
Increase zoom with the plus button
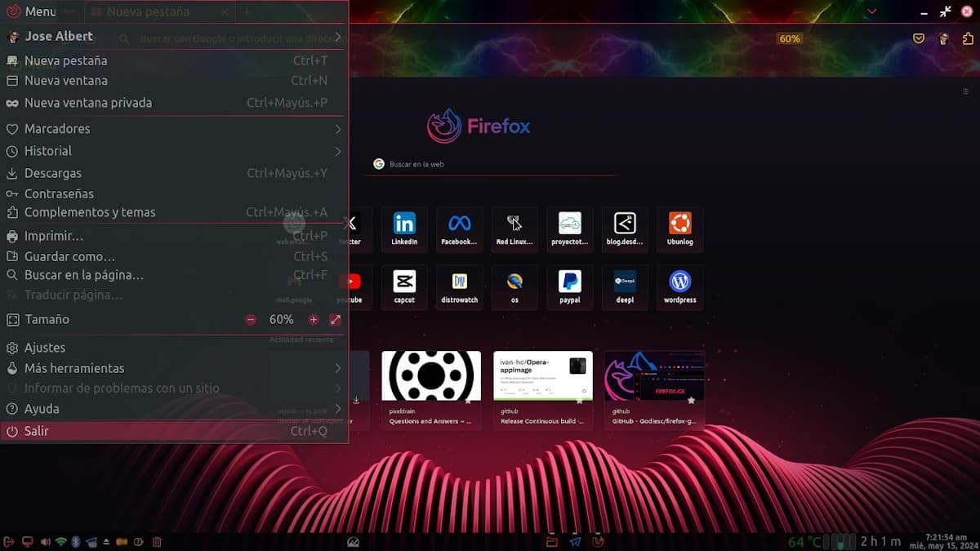[314, 320]
